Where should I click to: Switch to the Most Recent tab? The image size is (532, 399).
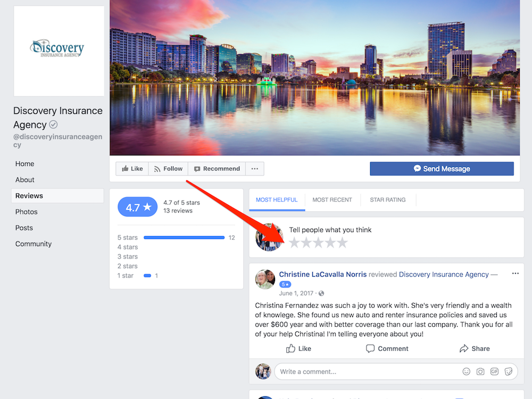coord(332,200)
